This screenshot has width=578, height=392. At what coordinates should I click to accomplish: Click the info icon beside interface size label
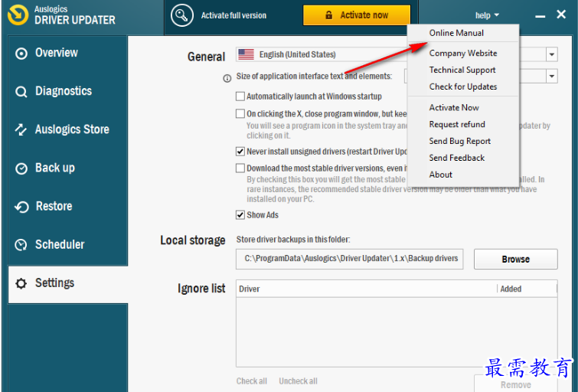coord(227,78)
